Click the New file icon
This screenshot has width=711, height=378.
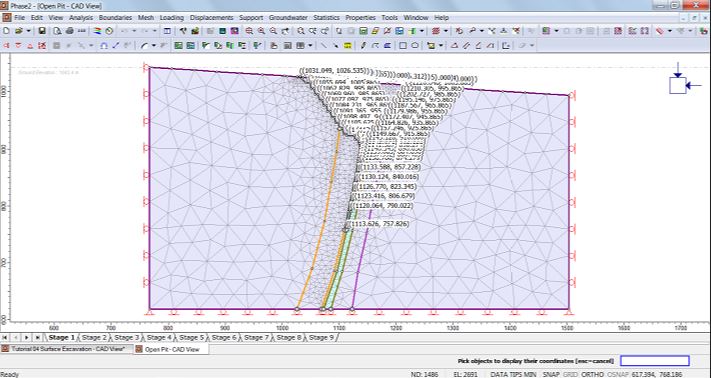point(6,31)
